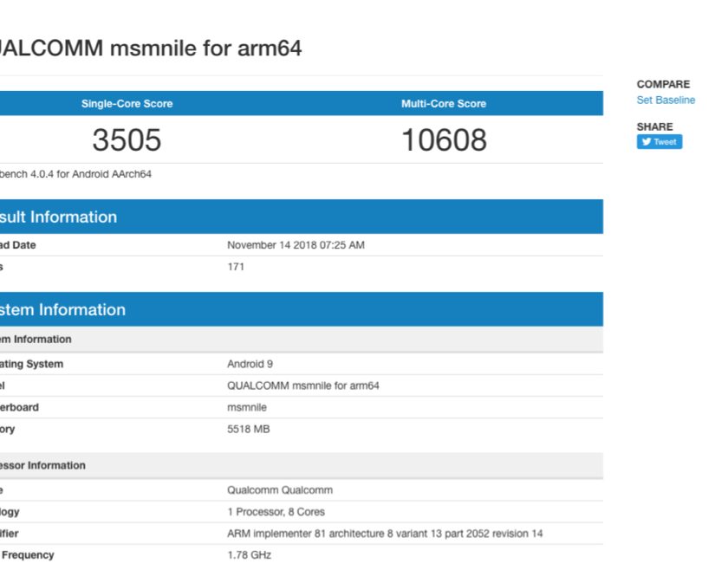Viewport: 728px width, 583px height.
Task: Select the 5518 MB memory value
Action: coord(248,429)
